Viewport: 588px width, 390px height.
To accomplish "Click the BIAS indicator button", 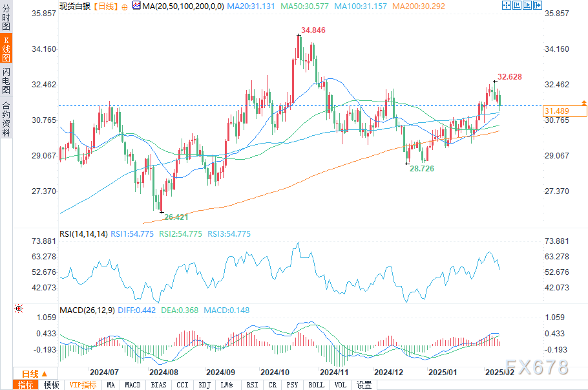I will [158, 385].
